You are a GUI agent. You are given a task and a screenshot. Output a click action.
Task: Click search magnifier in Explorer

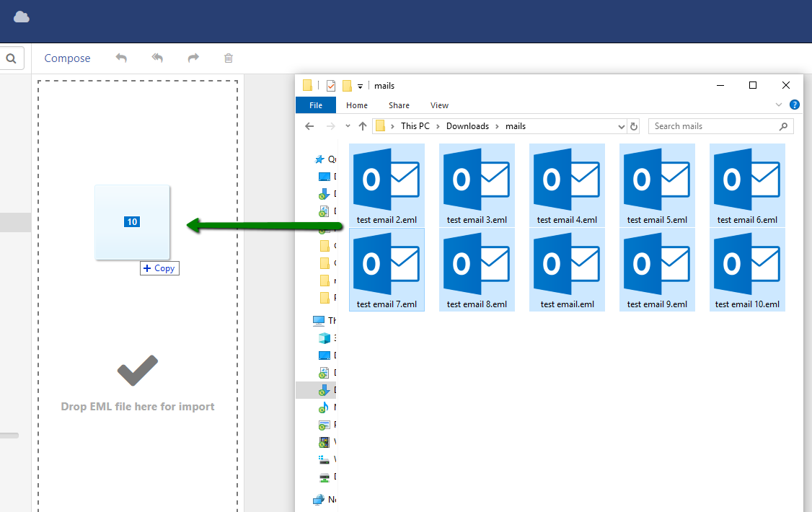click(x=784, y=126)
